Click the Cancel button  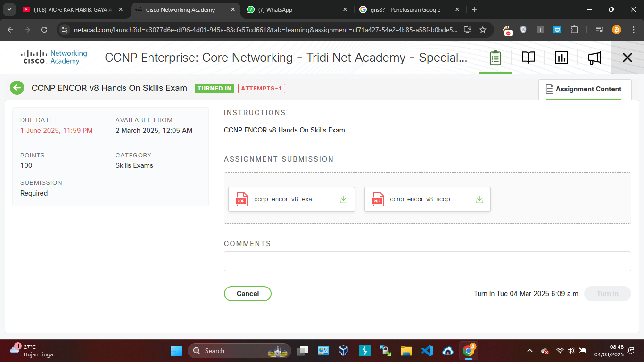248,294
